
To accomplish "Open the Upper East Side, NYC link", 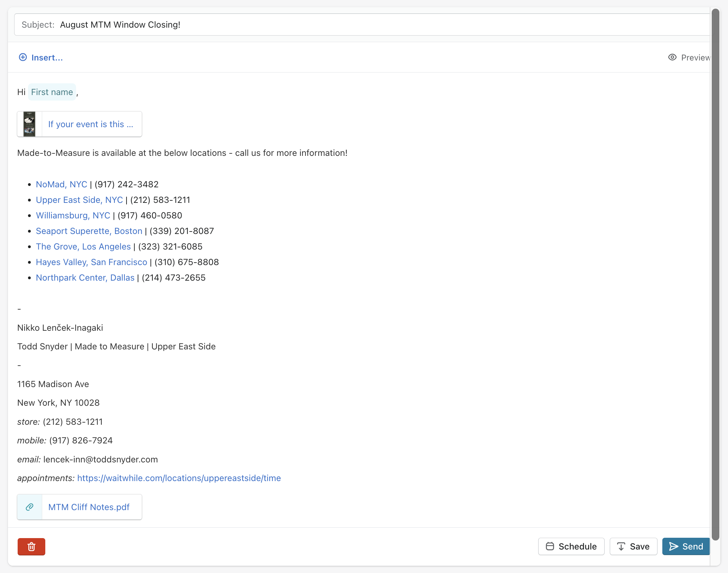I will [x=80, y=200].
